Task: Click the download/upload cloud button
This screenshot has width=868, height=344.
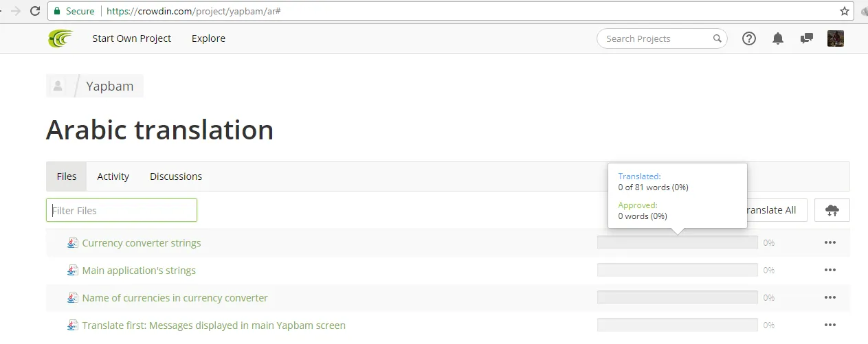Action: 832,210
